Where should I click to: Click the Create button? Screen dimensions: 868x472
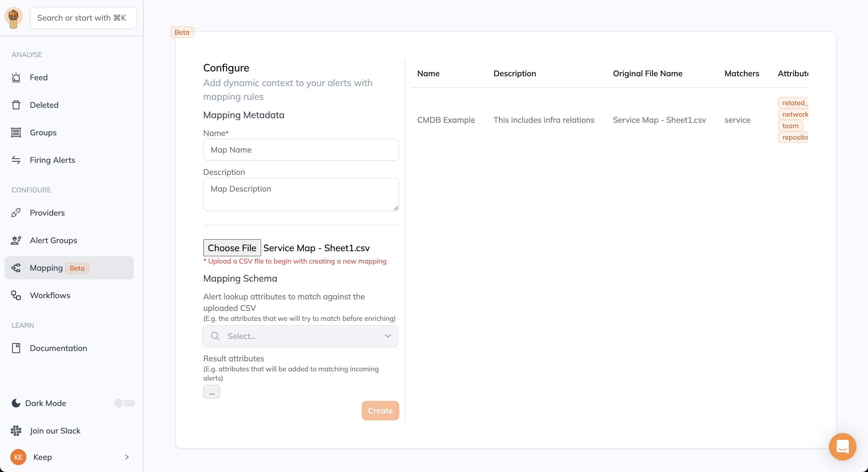pyautogui.click(x=380, y=410)
